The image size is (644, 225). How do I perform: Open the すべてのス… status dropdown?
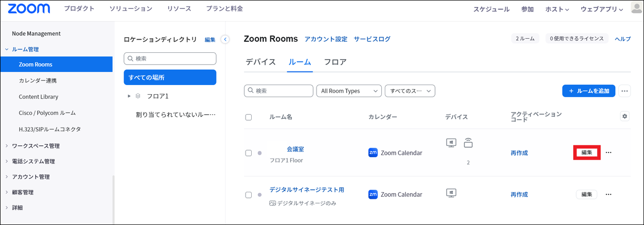pyautogui.click(x=410, y=91)
